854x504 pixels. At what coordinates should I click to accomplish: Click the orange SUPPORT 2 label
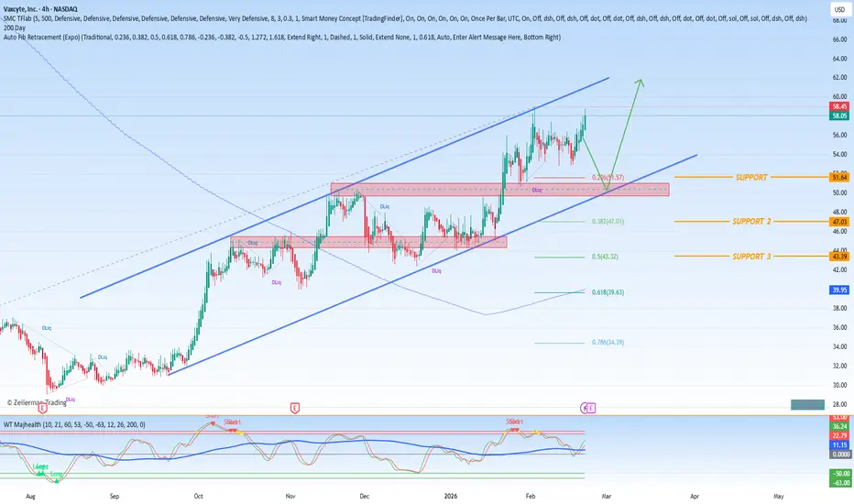click(x=751, y=221)
